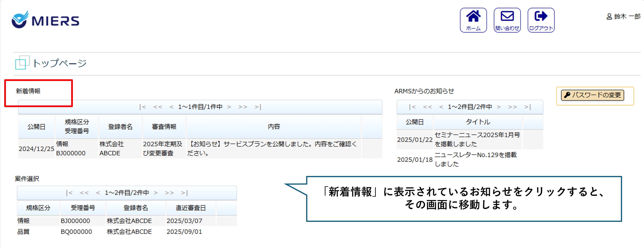The width and height of the screenshot is (644, 249).
Task: Click previous page arrow in 案件選択 pager
Action: (x=98, y=193)
